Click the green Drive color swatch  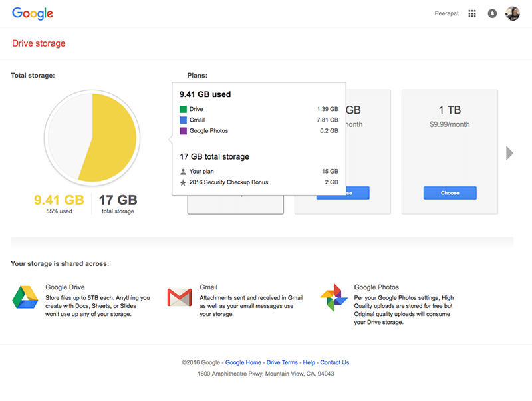tap(184, 109)
